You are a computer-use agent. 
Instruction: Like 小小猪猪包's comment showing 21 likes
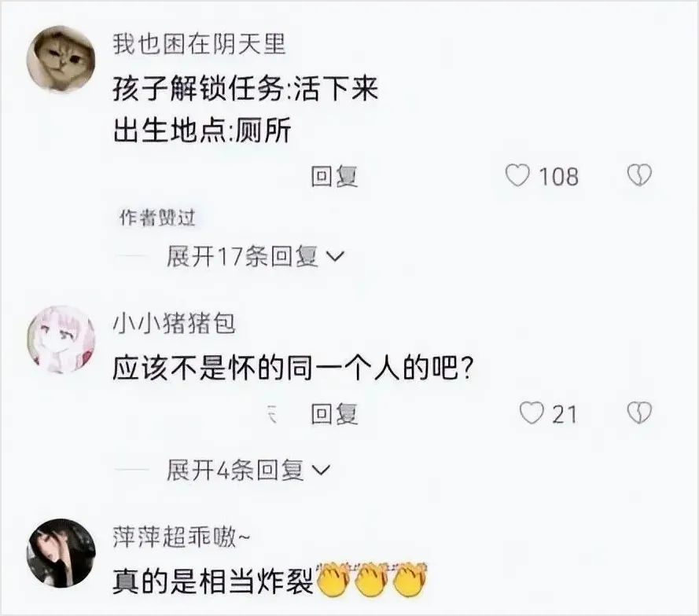pos(532,413)
